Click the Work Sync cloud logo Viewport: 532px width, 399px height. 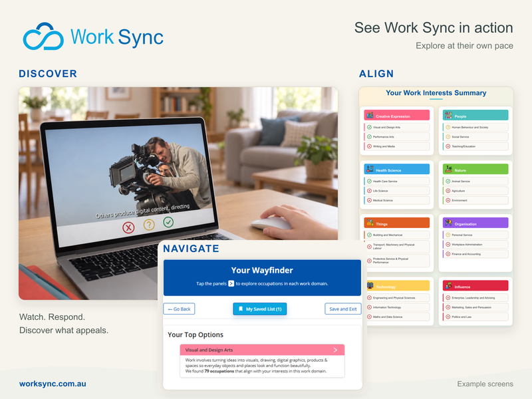[x=43, y=37]
